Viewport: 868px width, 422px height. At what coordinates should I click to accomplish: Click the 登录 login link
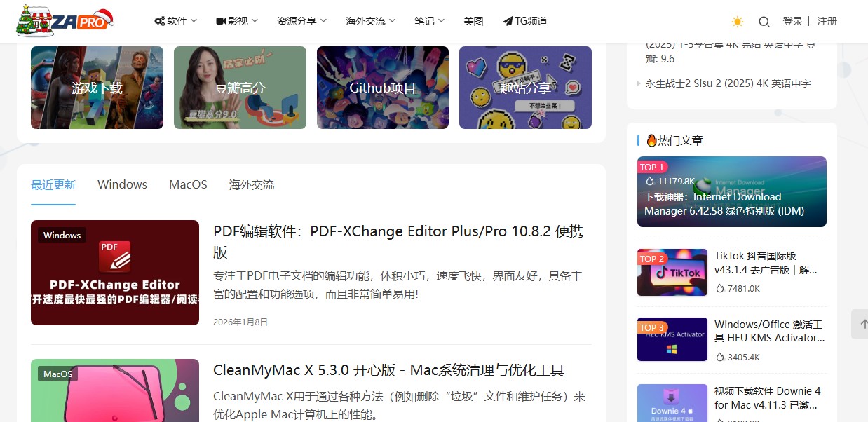click(792, 21)
